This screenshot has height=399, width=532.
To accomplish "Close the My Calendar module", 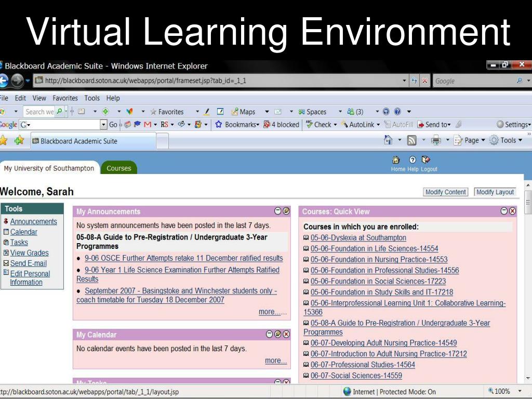I will pos(286,334).
